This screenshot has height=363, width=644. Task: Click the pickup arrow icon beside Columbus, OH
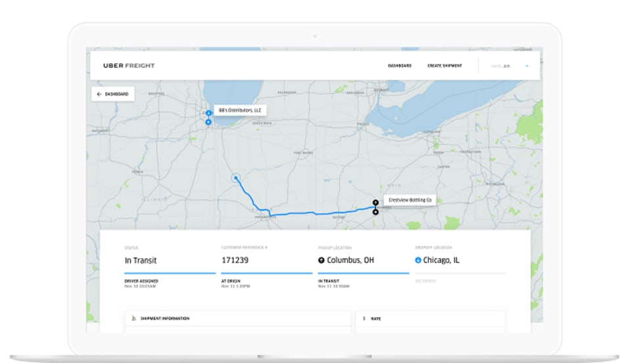pyautogui.click(x=321, y=260)
